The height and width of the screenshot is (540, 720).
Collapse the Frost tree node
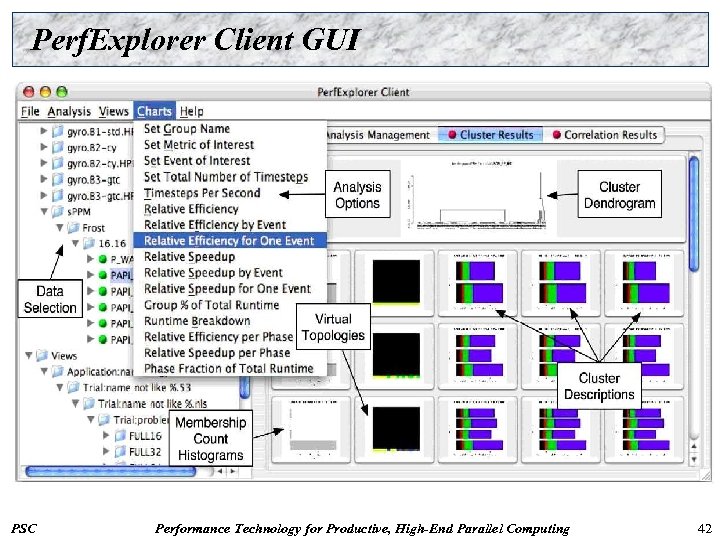pyautogui.click(x=60, y=227)
